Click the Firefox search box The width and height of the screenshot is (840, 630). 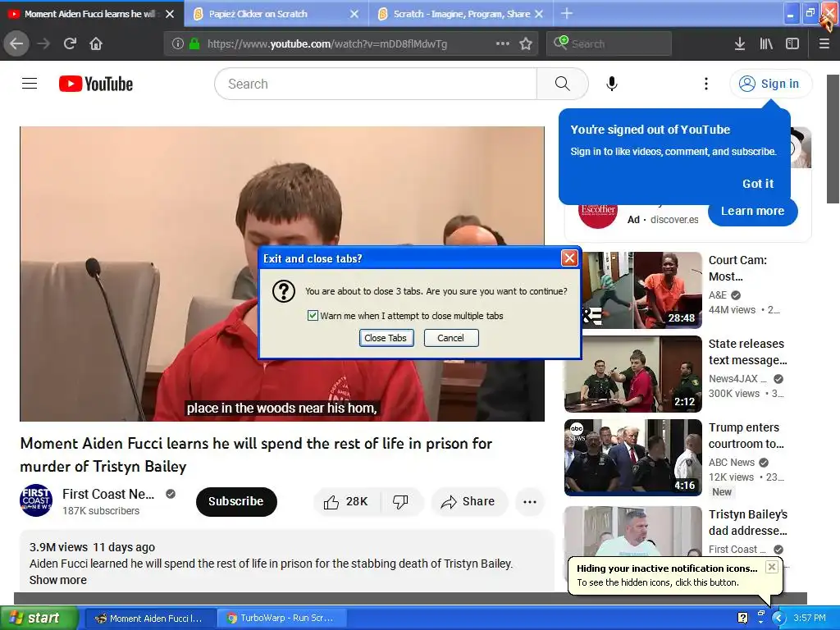point(609,44)
